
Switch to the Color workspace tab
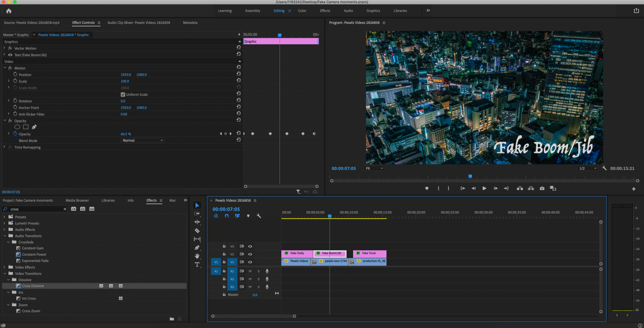coord(302,11)
